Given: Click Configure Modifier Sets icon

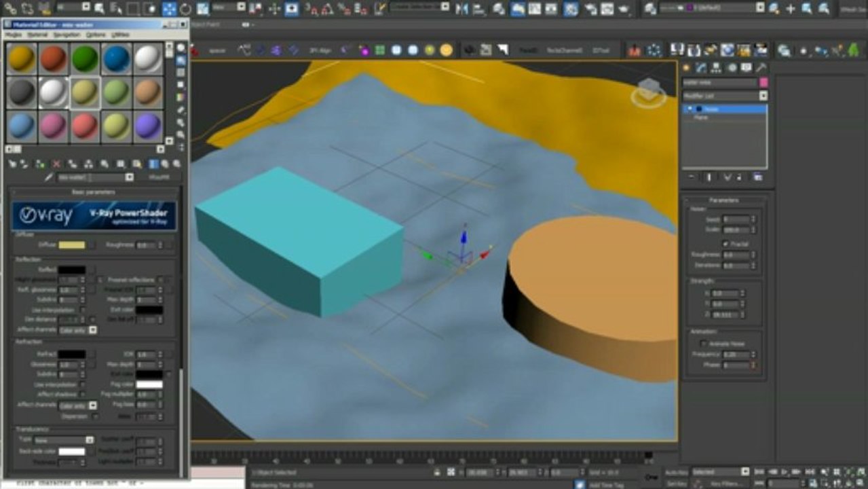Looking at the screenshot, I should tap(758, 177).
